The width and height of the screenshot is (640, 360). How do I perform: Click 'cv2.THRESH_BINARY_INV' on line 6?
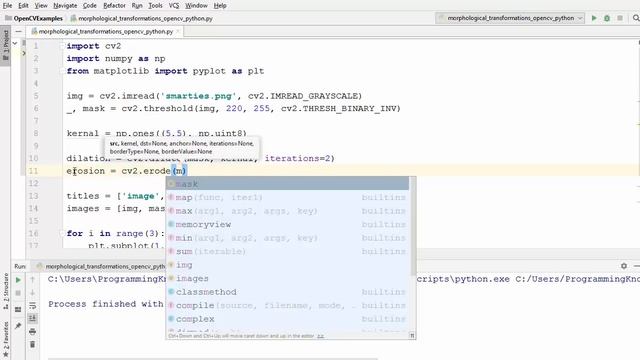tap(340, 109)
